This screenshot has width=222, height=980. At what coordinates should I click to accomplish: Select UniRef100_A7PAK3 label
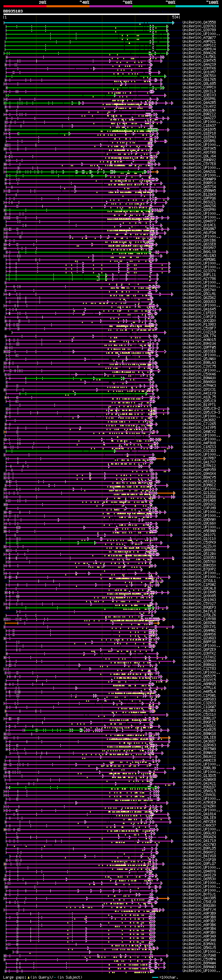pos(199,386)
